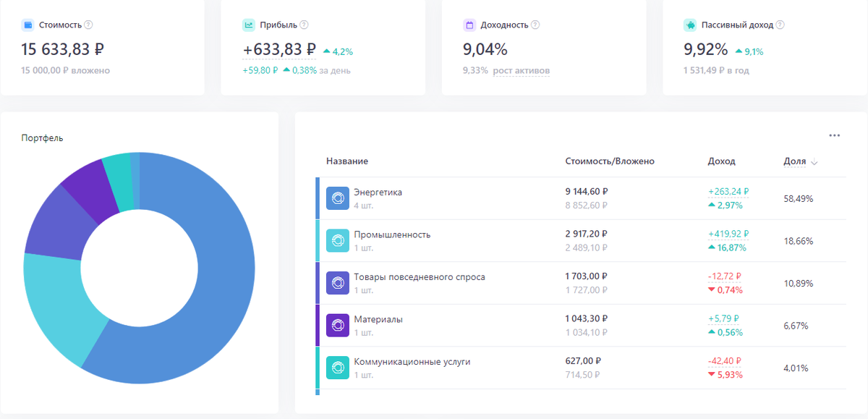This screenshot has height=419, width=868.
Task: Click the sort arrow next to Доля
Action: click(814, 162)
